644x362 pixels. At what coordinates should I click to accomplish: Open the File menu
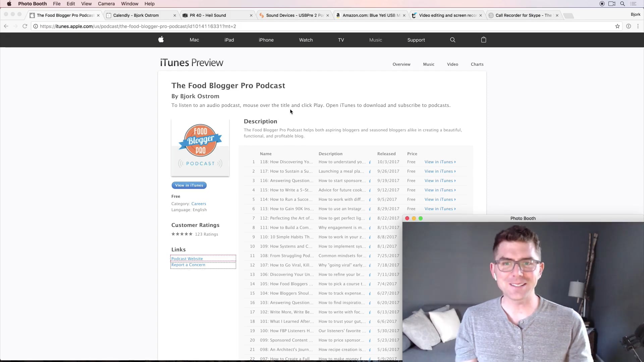[x=57, y=4]
